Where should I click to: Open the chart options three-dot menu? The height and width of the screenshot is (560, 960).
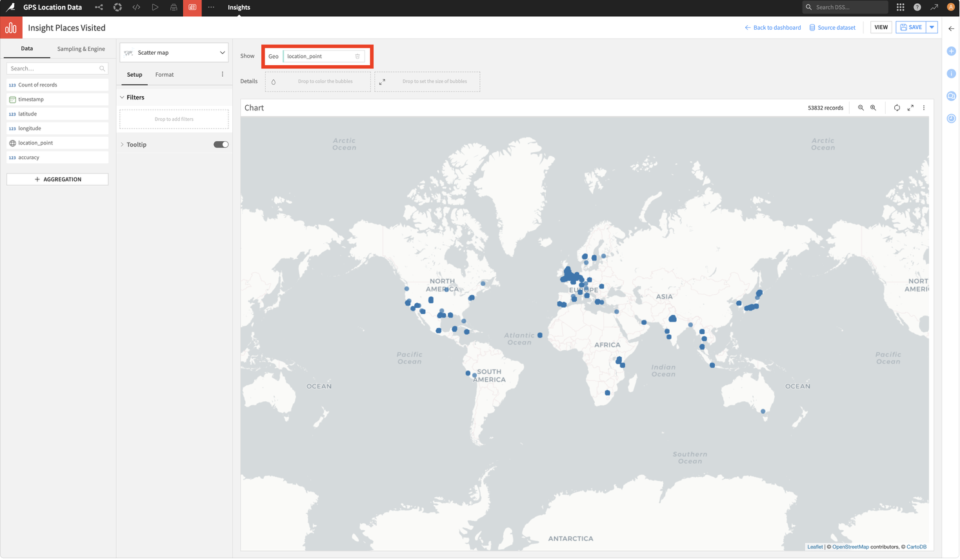[924, 108]
